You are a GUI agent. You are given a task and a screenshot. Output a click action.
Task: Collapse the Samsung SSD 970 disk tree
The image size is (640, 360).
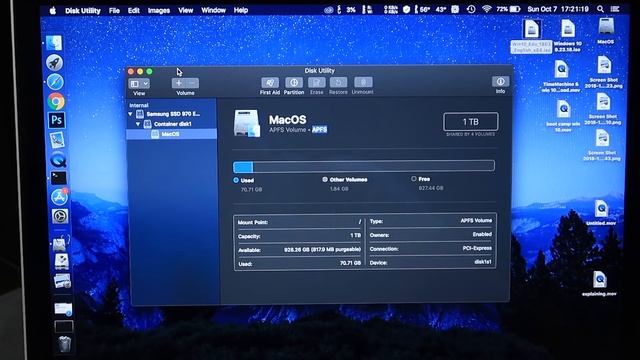[x=130, y=114]
